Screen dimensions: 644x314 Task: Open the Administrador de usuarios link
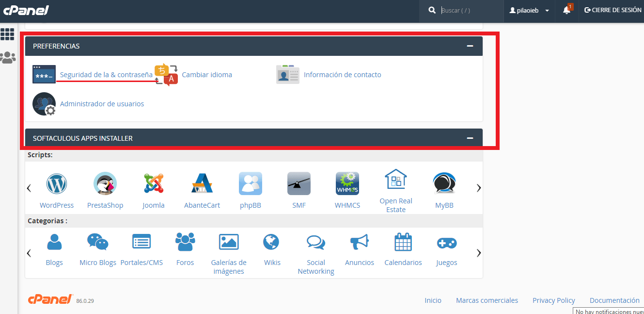coord(102,104)
